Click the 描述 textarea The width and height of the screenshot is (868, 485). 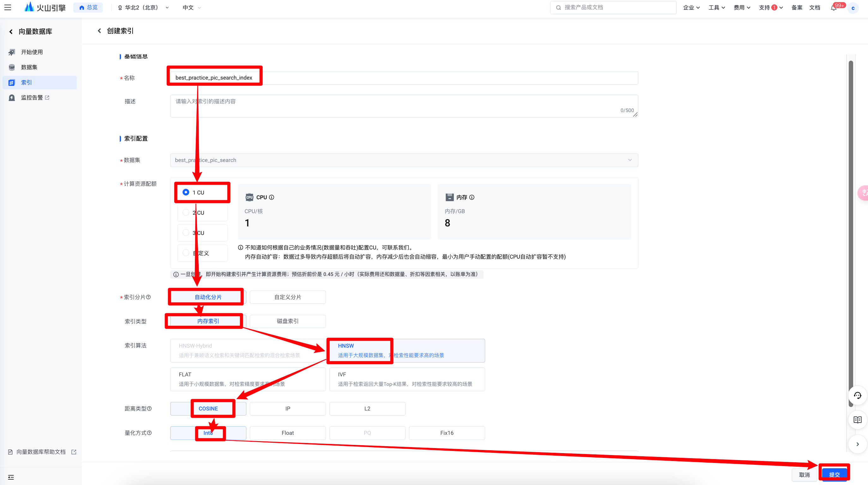404,106
